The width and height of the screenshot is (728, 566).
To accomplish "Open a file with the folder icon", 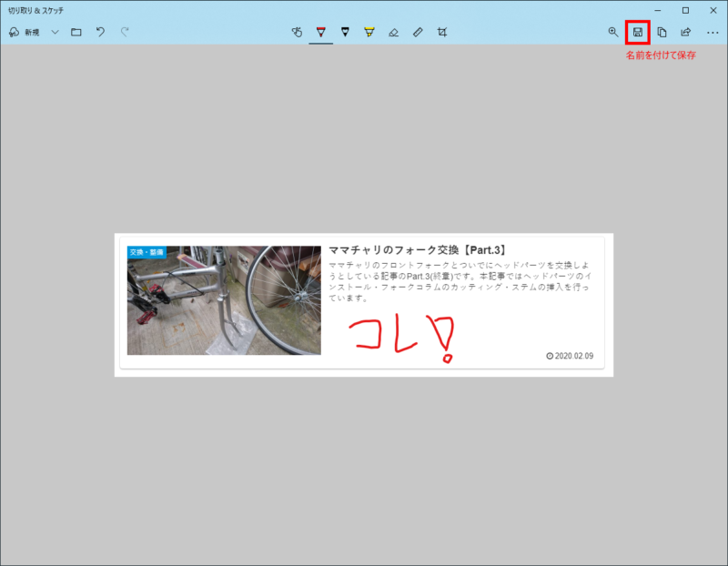I will (x=76, y=32).
